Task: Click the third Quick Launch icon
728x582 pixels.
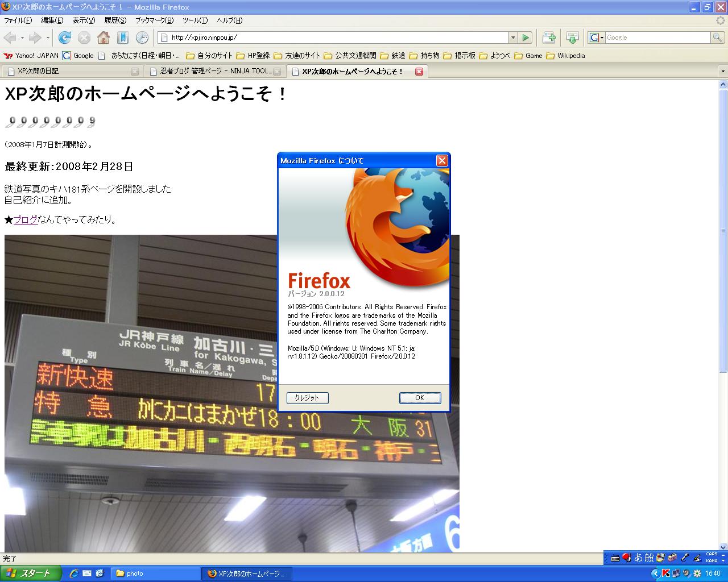Action: tap(100, 573)
